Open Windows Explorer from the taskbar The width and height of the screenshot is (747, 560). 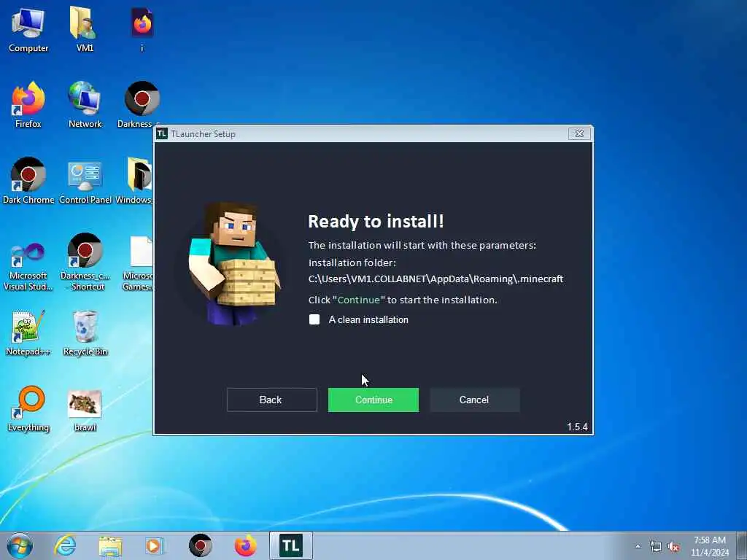tap(111, 545)
